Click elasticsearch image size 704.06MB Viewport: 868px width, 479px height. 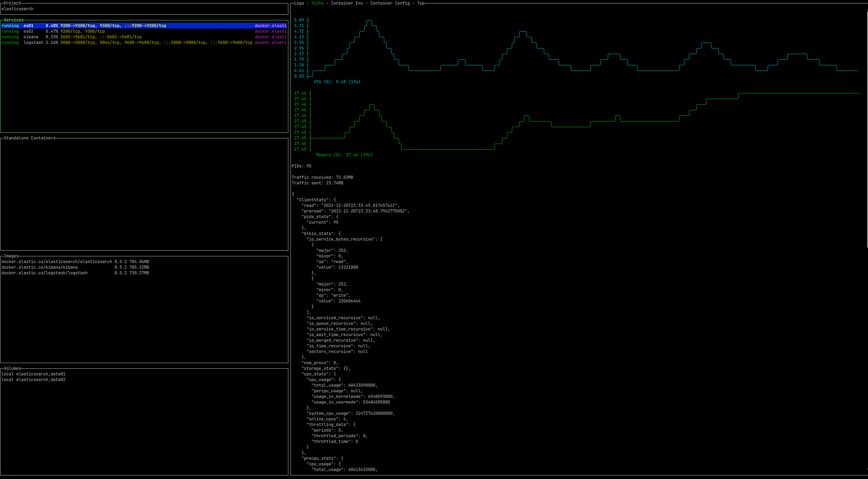[139, 262]
